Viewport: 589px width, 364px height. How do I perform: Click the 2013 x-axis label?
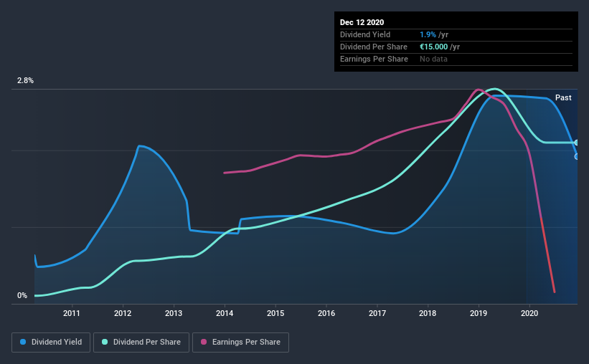click(174, 313)
